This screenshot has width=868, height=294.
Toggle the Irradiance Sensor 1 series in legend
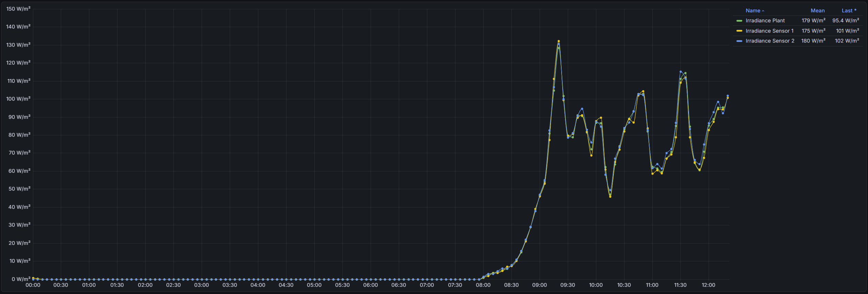coord(769,31)
